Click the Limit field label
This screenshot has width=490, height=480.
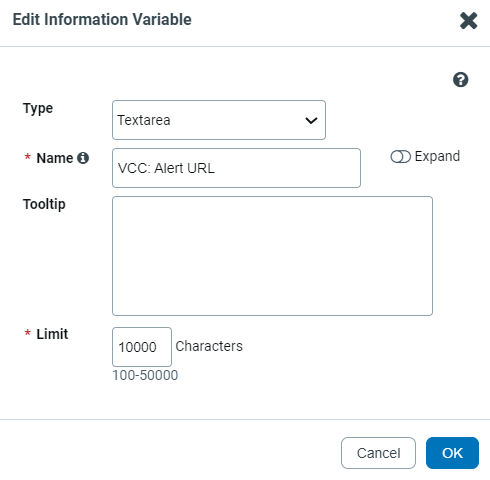[x=52, y=334]
